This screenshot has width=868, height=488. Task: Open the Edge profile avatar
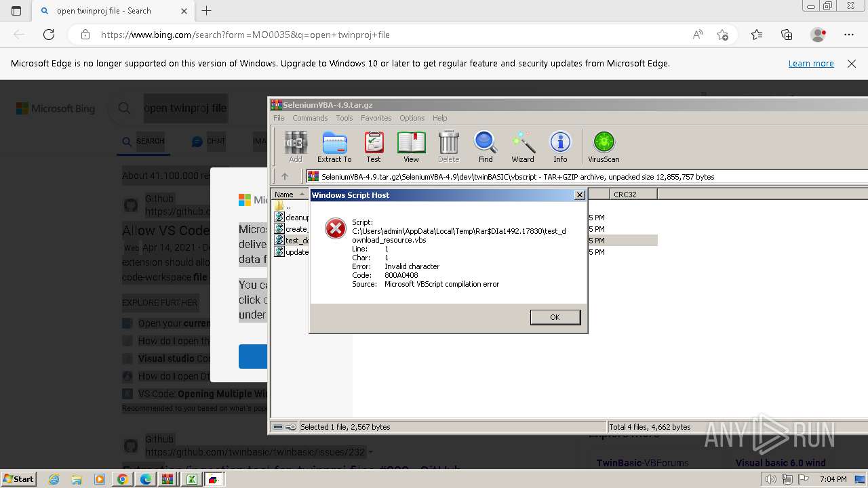click(x=818, y=35)
